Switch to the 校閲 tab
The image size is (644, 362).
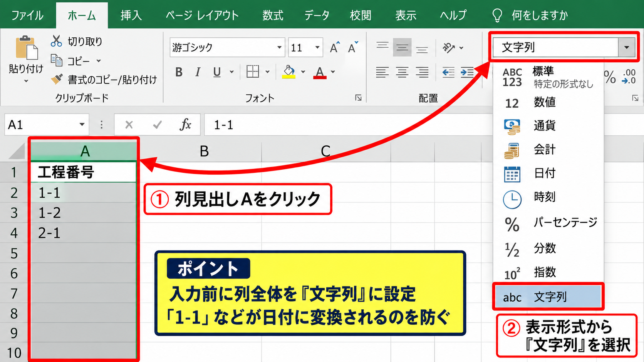tap(361, 15)
